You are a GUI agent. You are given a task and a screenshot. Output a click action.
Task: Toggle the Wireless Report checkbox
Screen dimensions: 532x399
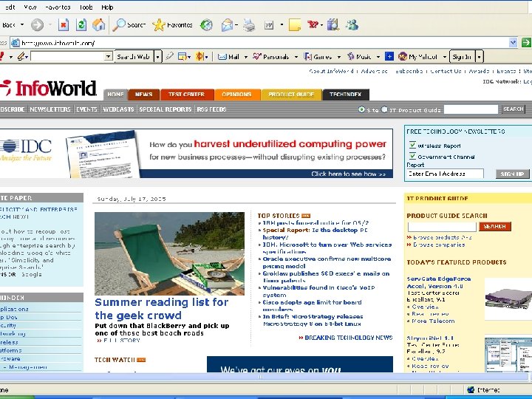(412, 146)
